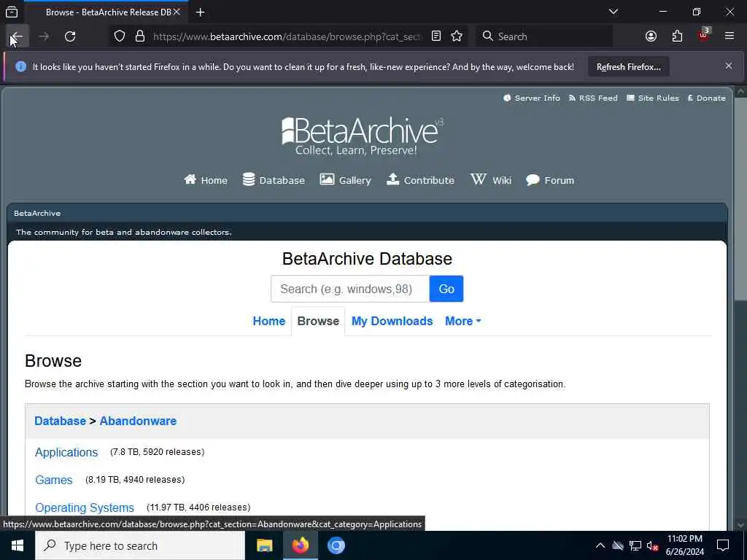
Task: Open the Applications category
Action: point(66,452)
